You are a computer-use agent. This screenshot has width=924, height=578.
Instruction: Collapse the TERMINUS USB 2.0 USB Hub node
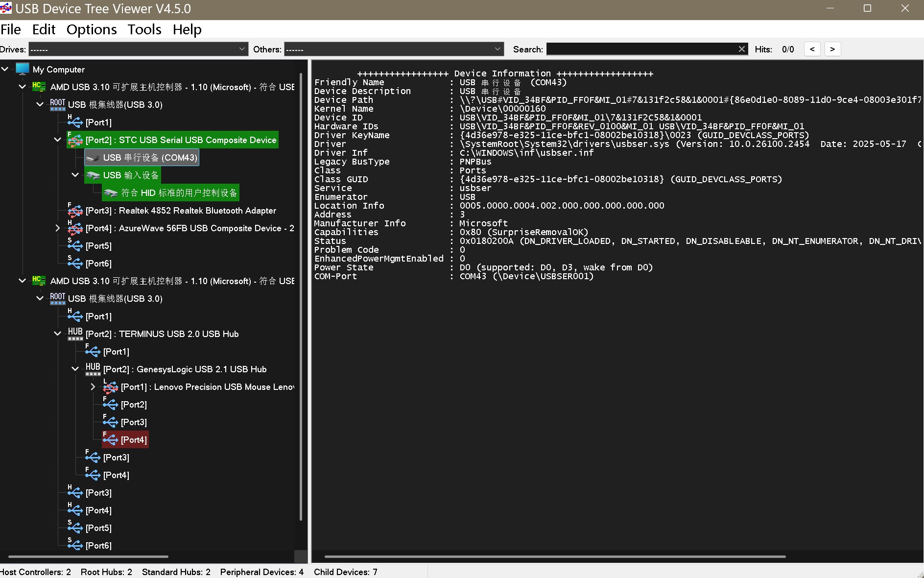tap(58, 334)
